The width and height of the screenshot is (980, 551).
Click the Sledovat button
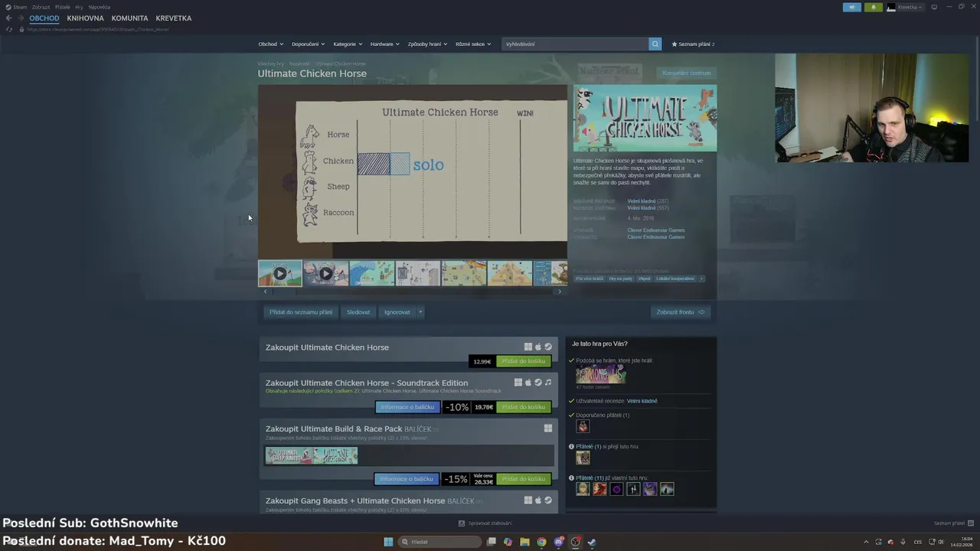[358, 311]
